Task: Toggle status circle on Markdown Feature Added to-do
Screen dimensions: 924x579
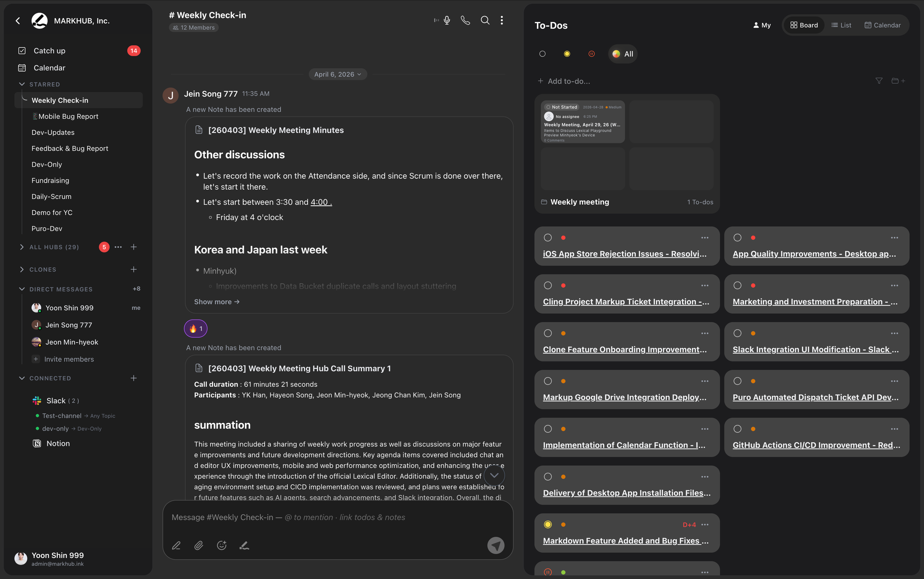Action: click(x=548, y=525)
